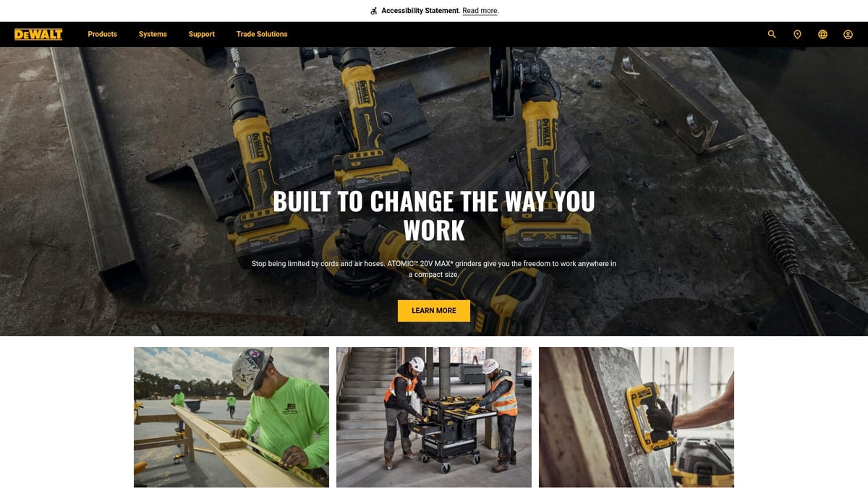Screen dimensions: 868x488
Task: Go home via the DeWalt logo
Action: pyautogui.click(x=38, y=34)
